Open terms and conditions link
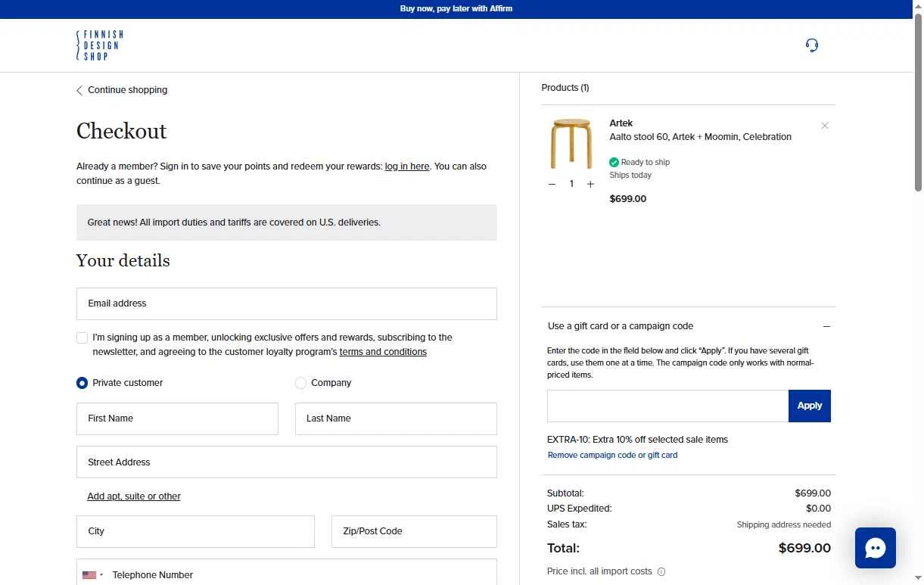Screen dimensions: 924x585 pyautogui.click(x=383, y=352)
